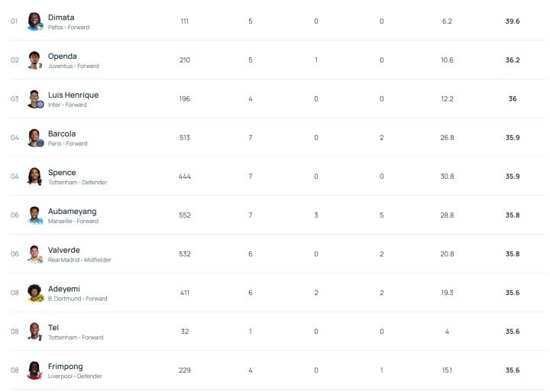Open the Luis Henrique name link
The width and height of the screenshot is (550, 392).
pos(73,95)
